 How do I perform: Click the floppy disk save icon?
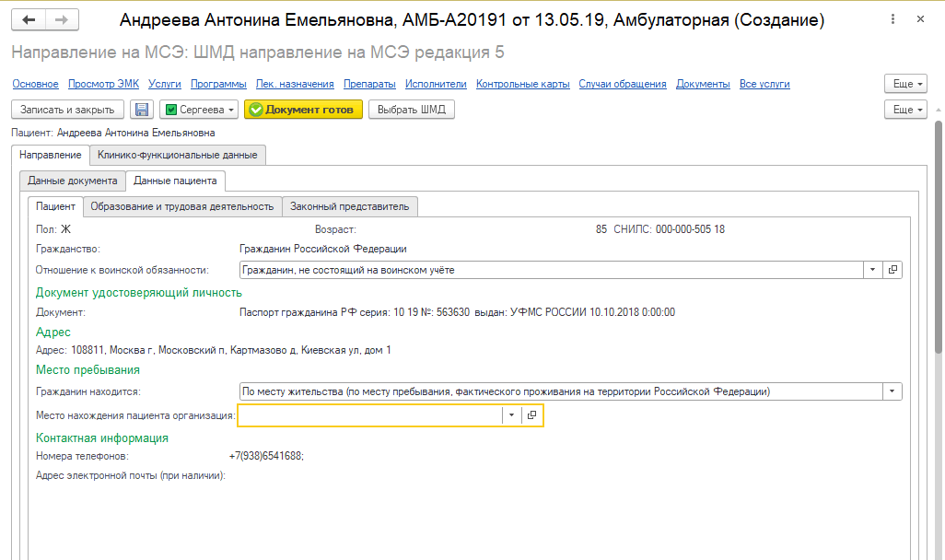pos(142,110)
